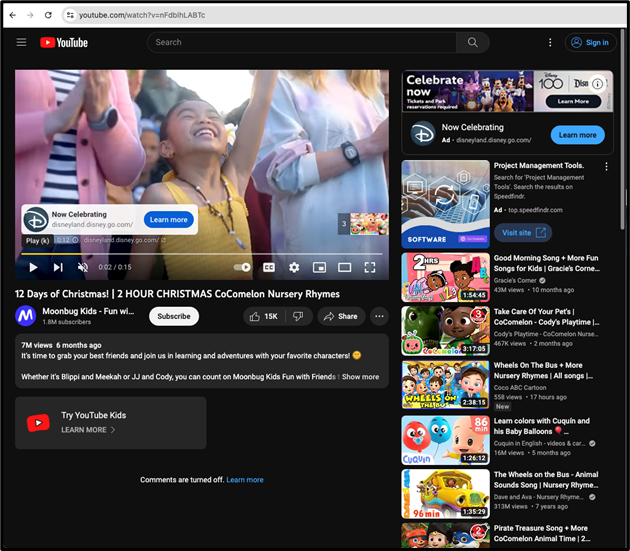Like the video with thumbs up

point(264,316)
